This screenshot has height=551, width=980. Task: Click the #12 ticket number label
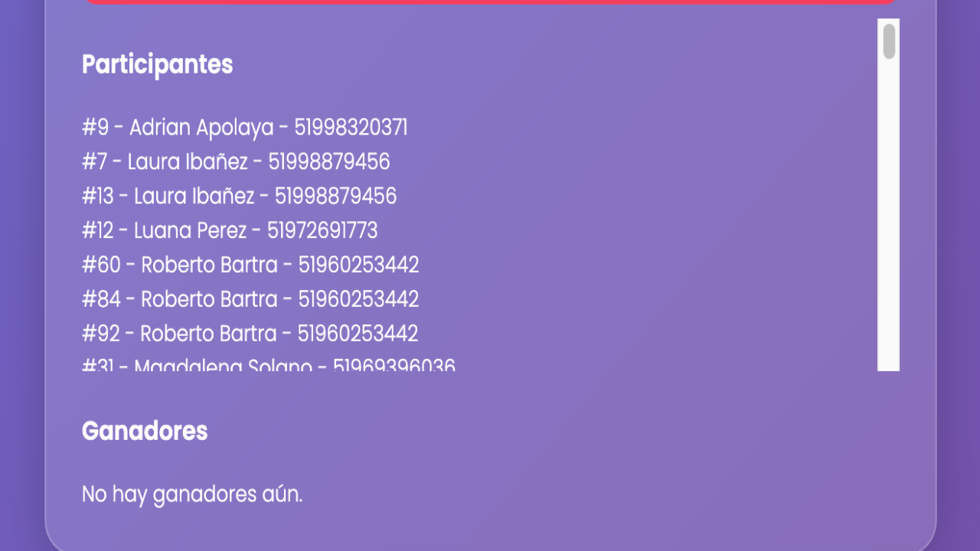click(x=98, y=230)
